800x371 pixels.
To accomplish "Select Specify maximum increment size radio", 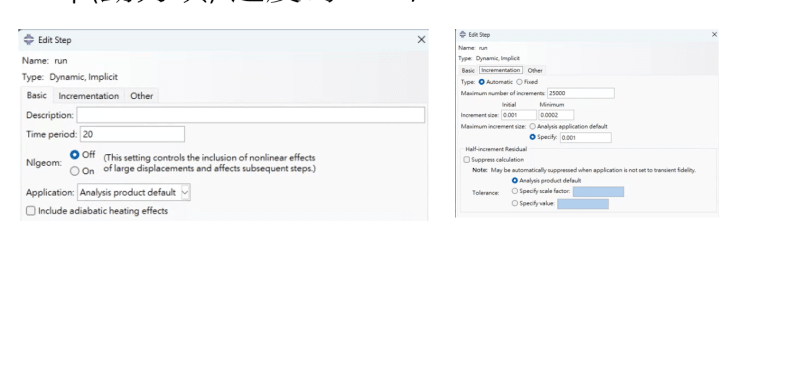I will pos(533,137).
